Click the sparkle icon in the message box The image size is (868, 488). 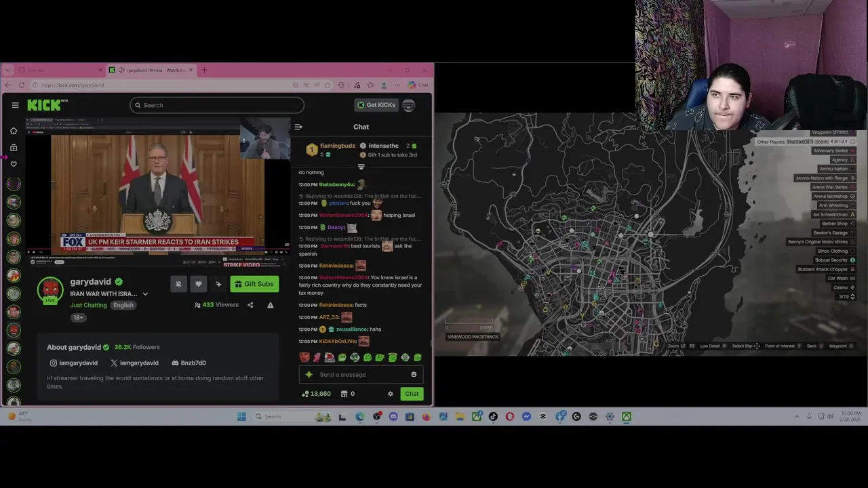coord(309,374)
